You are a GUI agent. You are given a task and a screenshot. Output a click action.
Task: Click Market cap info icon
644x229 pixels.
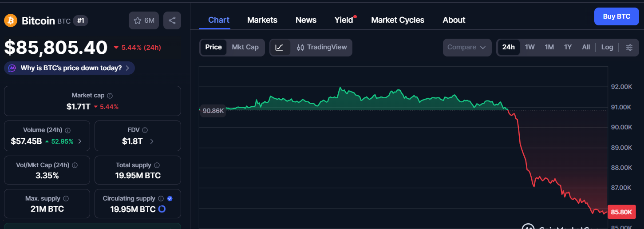click(x=110, y=96)
